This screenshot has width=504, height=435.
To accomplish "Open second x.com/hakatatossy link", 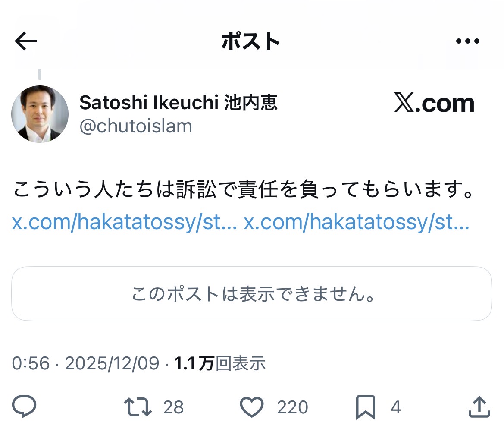I will [357, 222].
